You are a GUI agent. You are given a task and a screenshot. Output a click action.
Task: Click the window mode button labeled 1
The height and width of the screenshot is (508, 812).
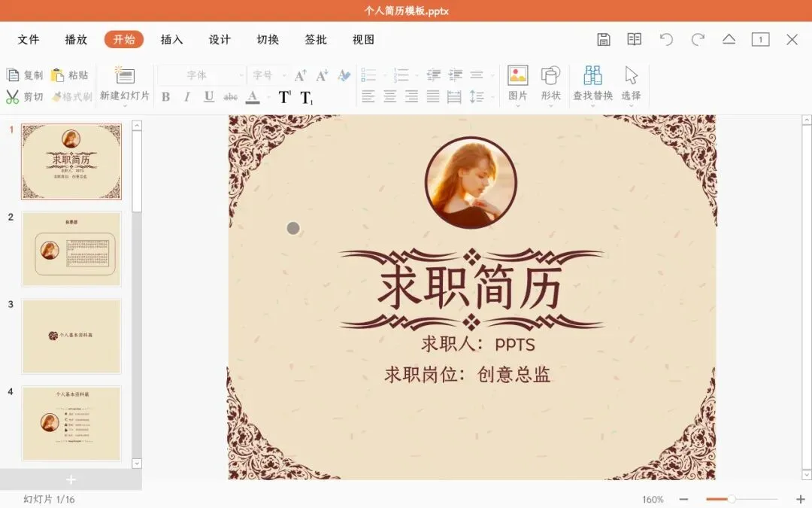[760, 39]
